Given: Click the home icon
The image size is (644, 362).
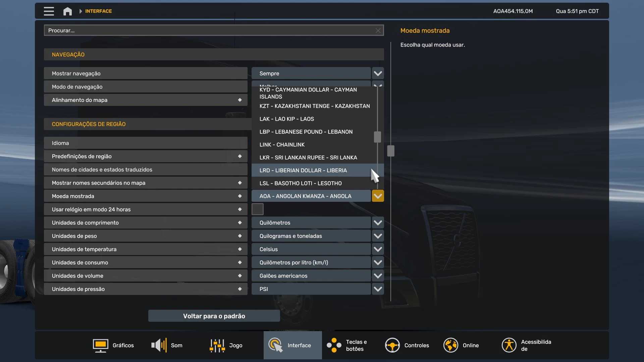Looking at the screenshot, I should (x=67, y=11).
